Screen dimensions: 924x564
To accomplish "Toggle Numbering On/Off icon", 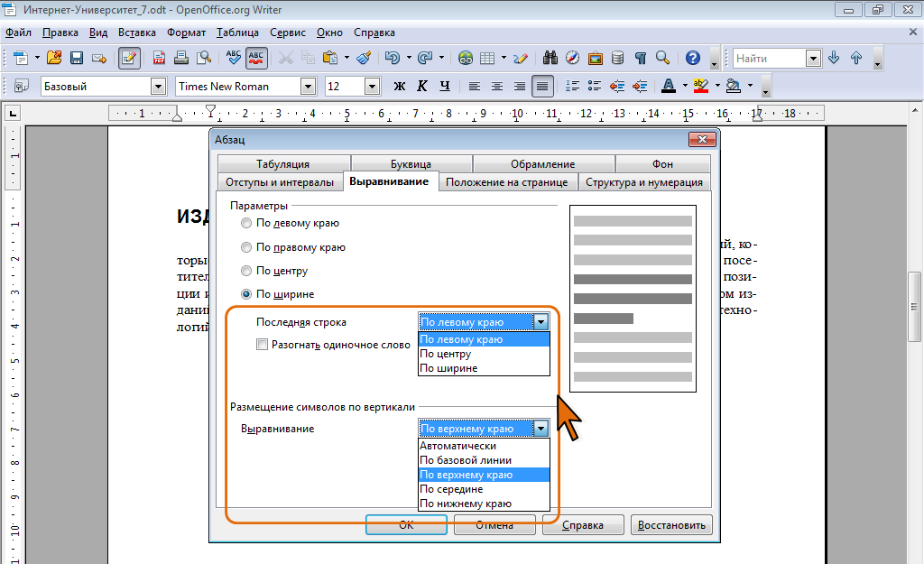I will tap(572, 87).
